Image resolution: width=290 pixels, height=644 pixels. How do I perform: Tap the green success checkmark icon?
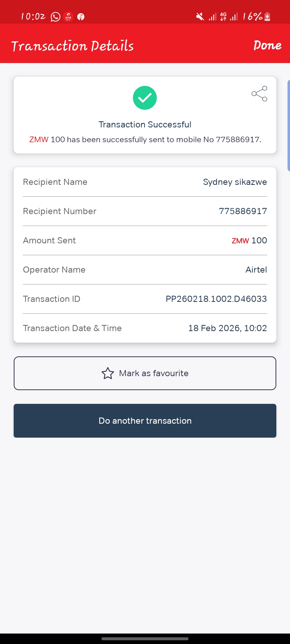(x=145, y=98)
